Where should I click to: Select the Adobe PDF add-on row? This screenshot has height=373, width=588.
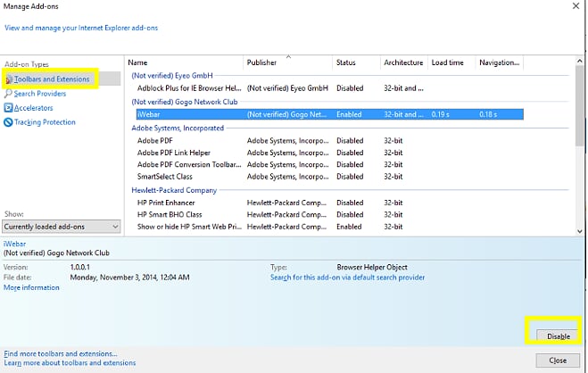[330, 141]
